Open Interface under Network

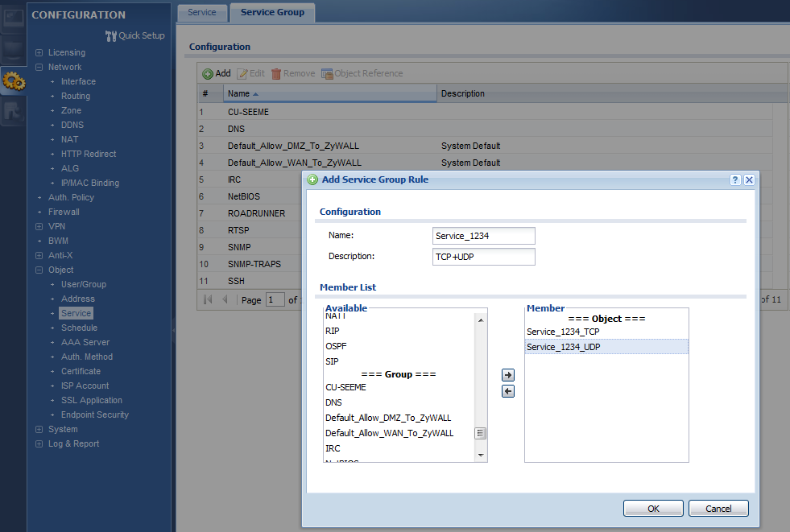78,81
